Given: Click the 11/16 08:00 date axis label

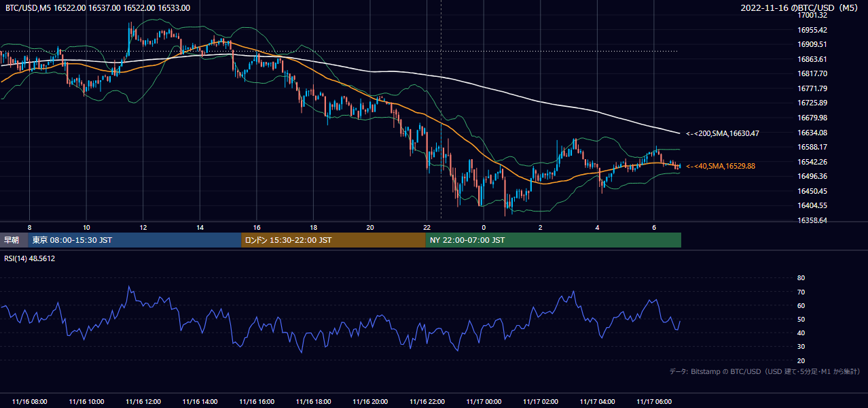Looking at the screenshot, I should 30,402.
